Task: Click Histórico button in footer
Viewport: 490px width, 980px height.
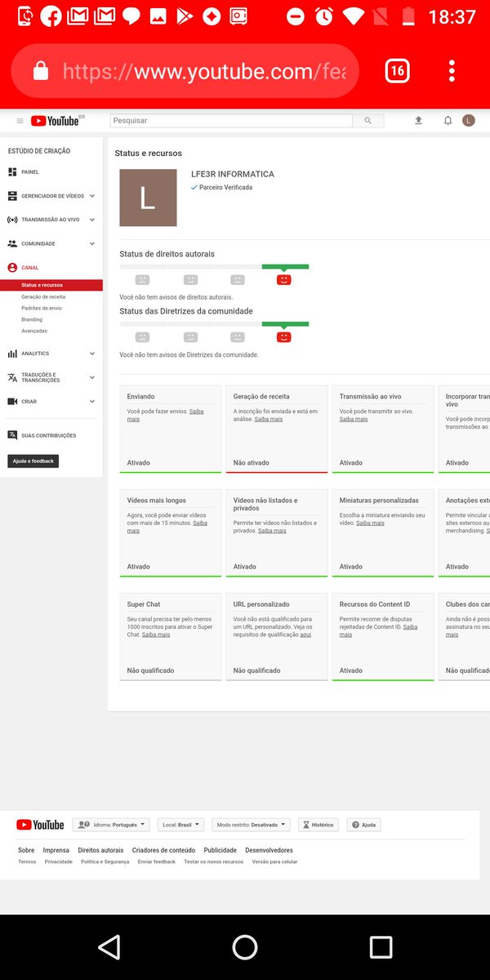Action: [x=318, y=825]
